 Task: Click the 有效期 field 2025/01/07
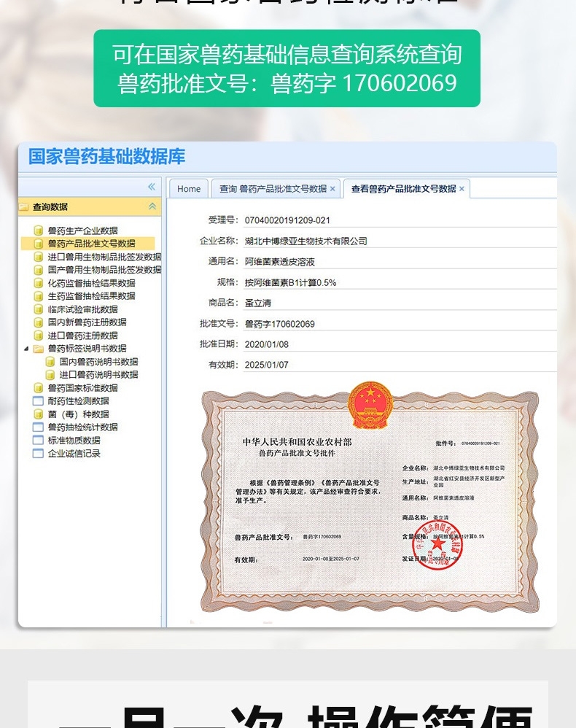pos(267,365)
